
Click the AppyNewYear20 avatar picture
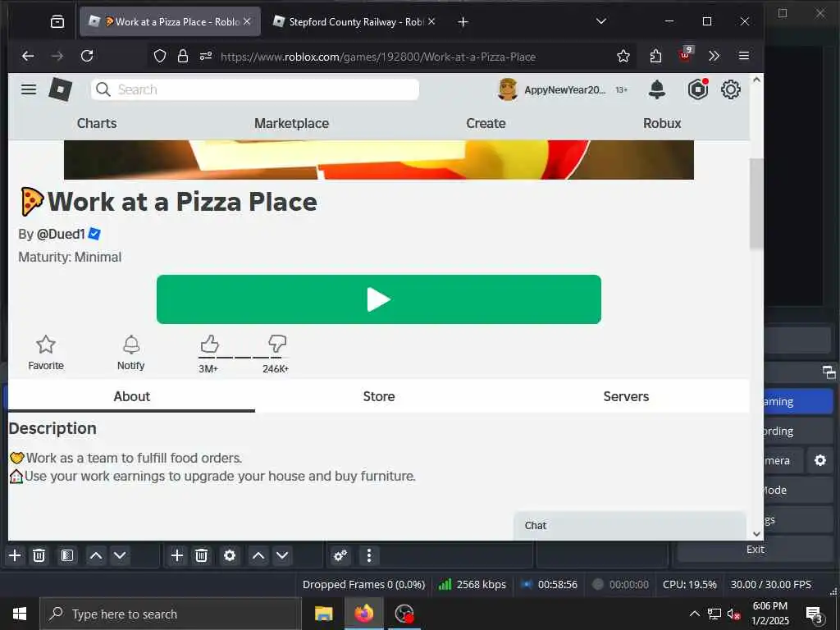click(x=507, y=89)
